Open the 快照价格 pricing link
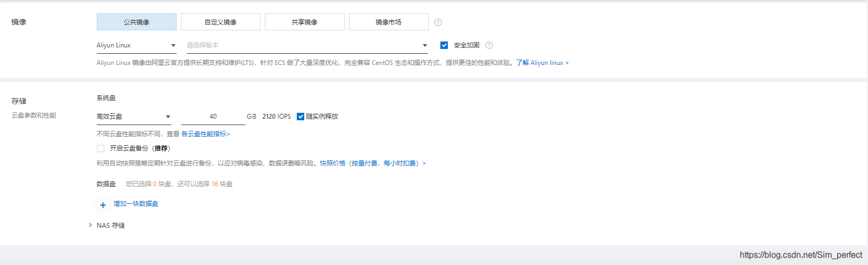This screenshot has height=265, width=868. point(373,163)
